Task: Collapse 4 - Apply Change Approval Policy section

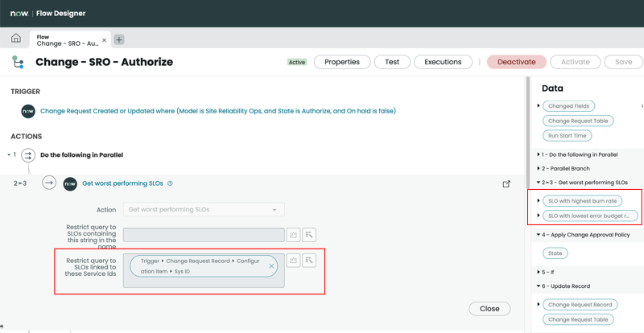Action: point(539,235)
